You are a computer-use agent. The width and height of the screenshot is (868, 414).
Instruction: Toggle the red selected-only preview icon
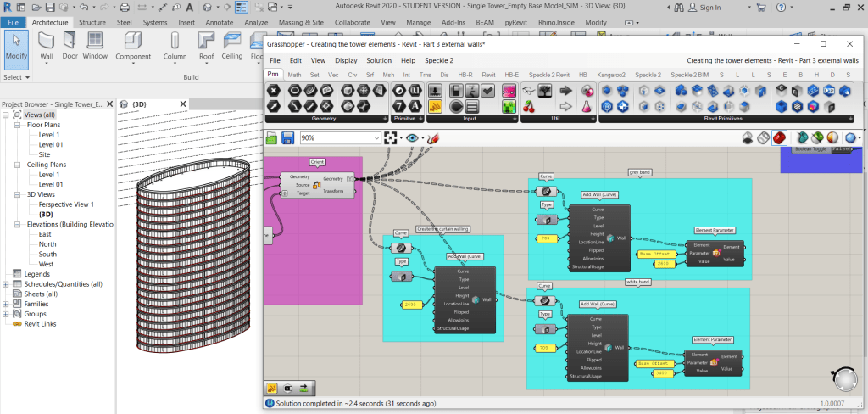pyautogui.click(x=778, y=137)
